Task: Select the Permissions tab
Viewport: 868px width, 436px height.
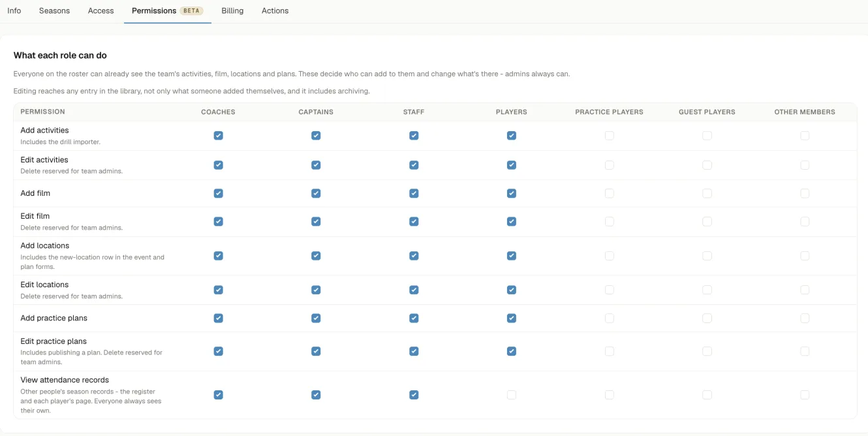Action: (x=168, y=10)
